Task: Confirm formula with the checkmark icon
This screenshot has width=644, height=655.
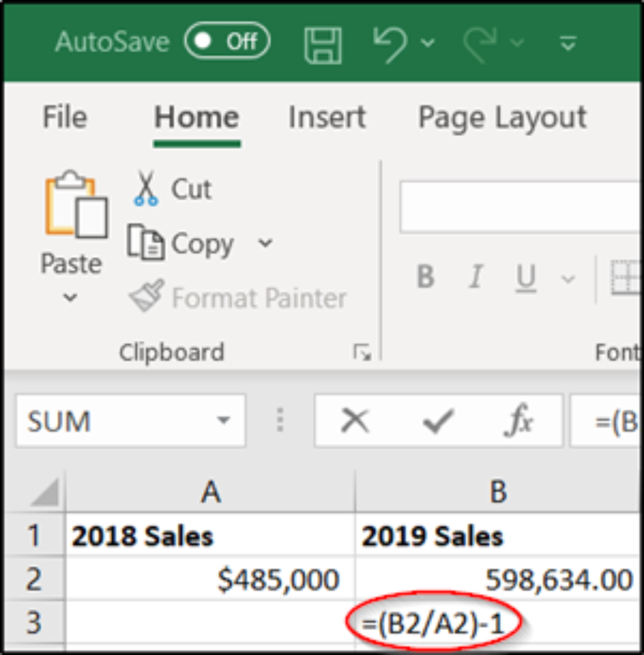Action: (x=438, y=420)
